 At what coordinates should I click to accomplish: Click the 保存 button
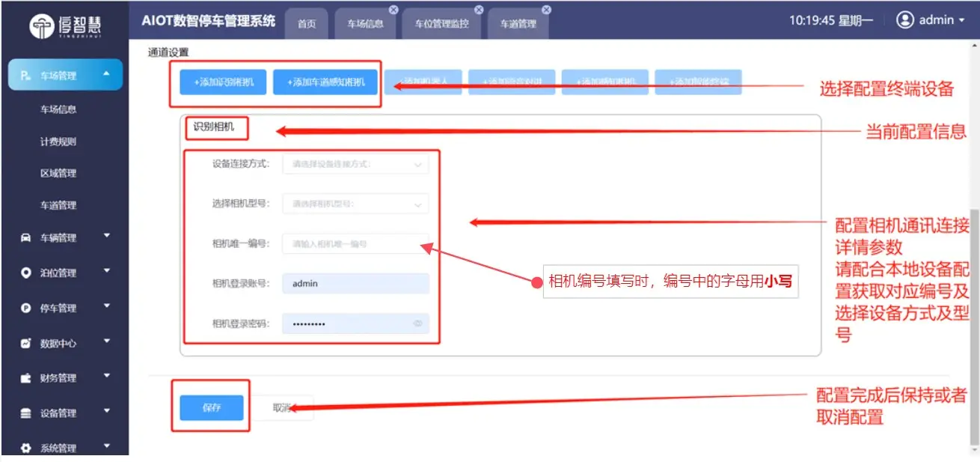pos(210,407)
